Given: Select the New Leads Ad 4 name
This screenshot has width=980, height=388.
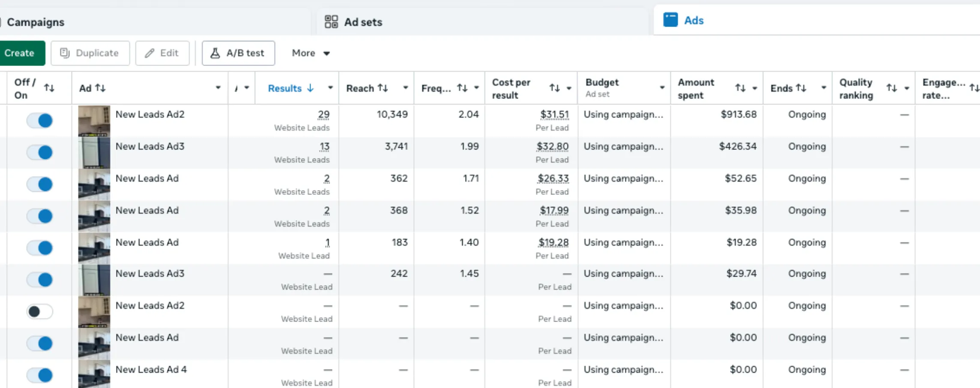Looking at the screenshot, I should point(151,370).
